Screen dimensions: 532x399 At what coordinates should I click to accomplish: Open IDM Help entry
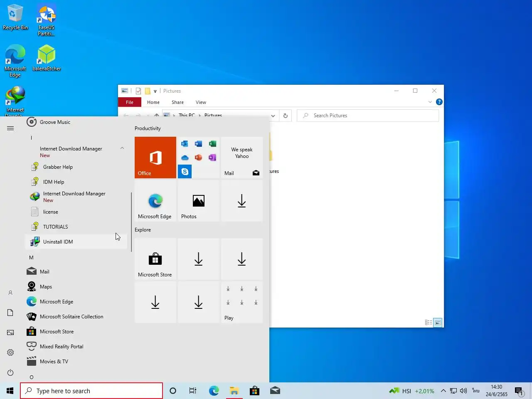point(76,182)
